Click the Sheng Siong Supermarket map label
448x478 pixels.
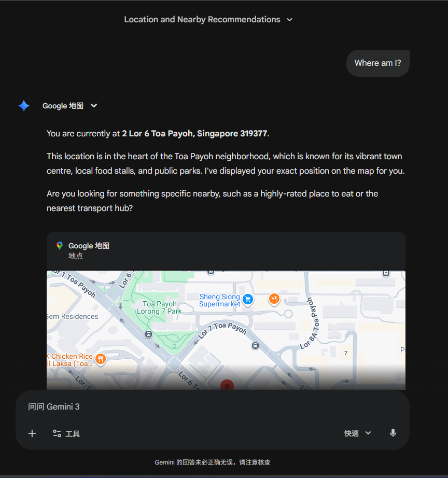[219, 300]
